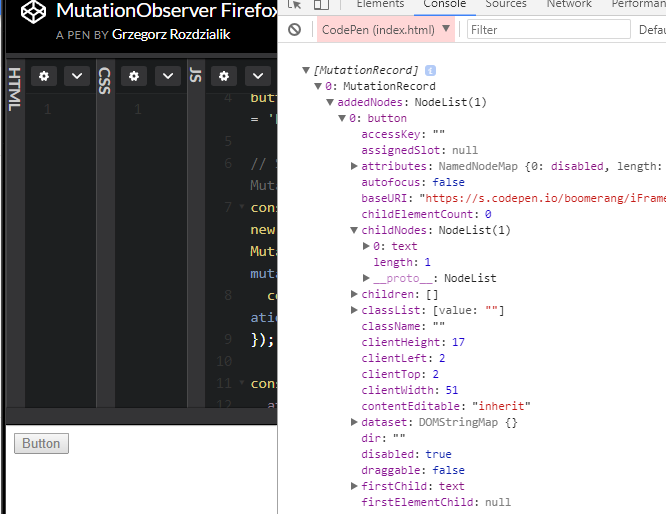The image size is (666, 514).
Task: Open JS panel chevron dropdown
Action: [x=258, y=76]
